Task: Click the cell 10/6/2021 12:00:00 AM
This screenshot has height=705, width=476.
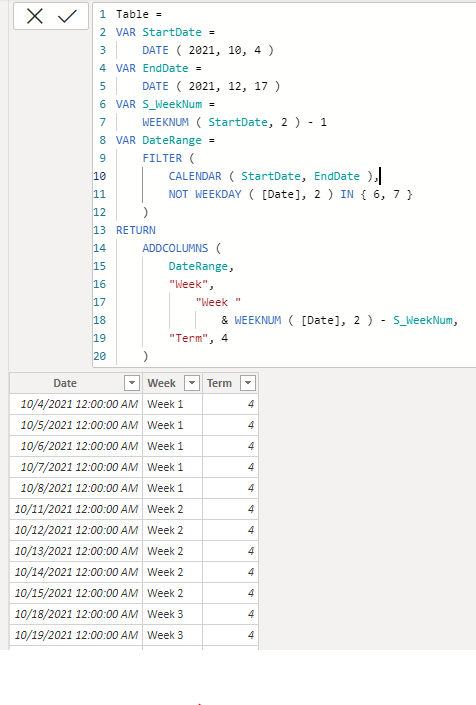Action: tap(76, 446)
